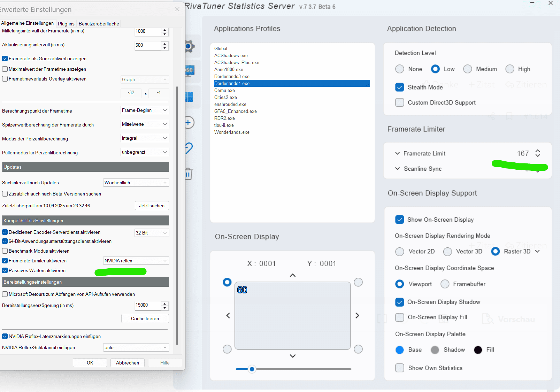The image size is (560, 392).
Task: Increase Aktualisierungsintervall with the up spinner
Action: click(165, 44)
